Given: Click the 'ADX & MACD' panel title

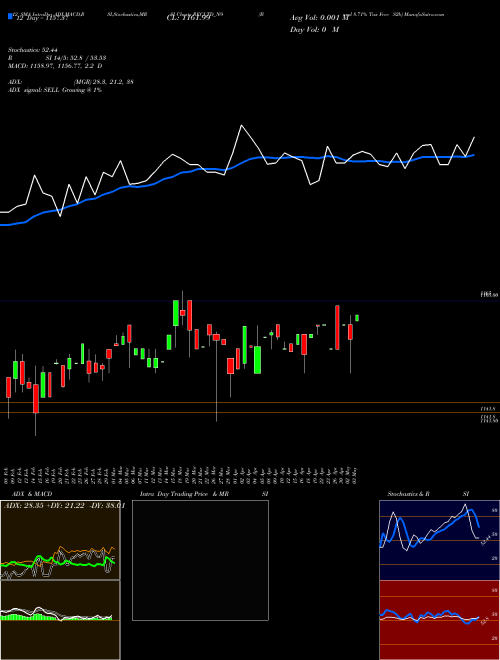Looking at the screenshot, I should point(30,494).
